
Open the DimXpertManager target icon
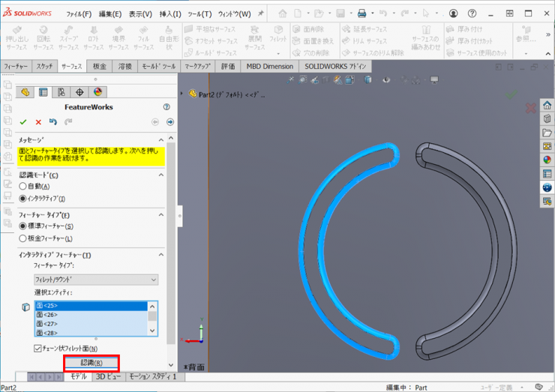click(x=79, y=92)
